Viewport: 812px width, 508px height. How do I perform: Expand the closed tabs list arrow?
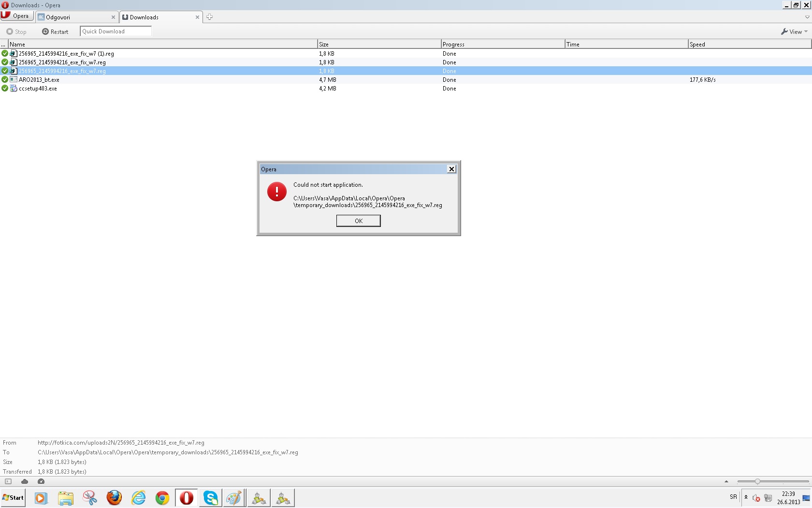(x=807, y=17)
